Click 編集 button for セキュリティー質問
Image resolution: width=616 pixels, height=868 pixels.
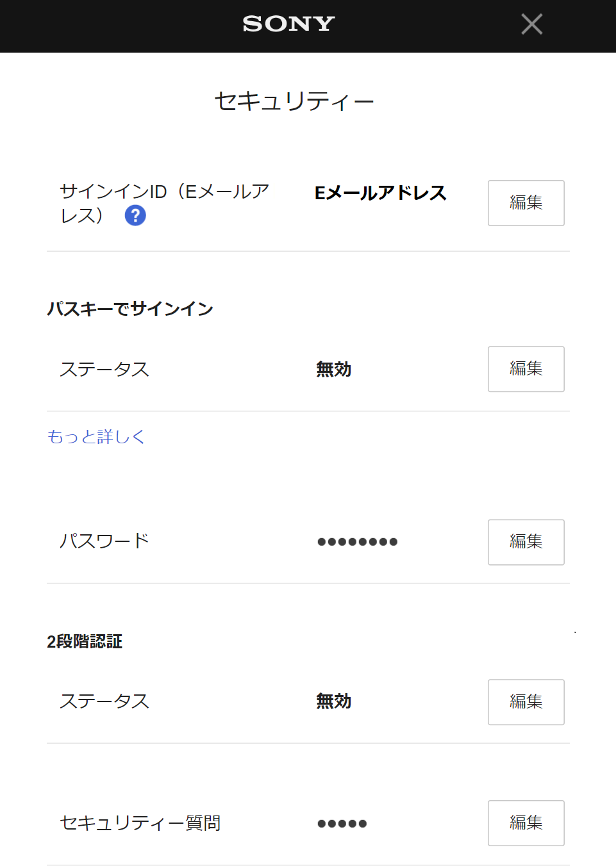(526, 823)
